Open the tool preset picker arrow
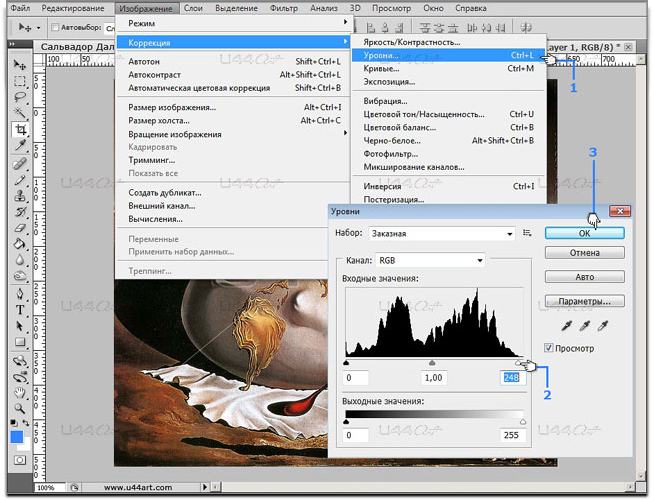Viewport: 653px width, 500px height. 39,28
